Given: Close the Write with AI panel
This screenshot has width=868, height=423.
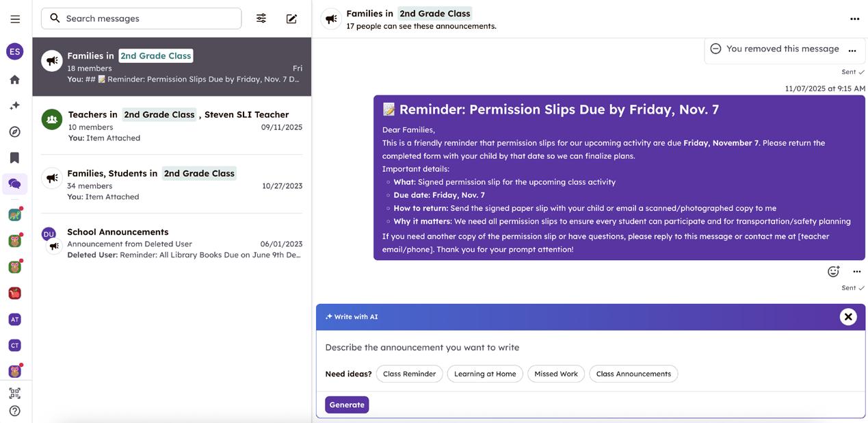Looking at the screenshot, I should point(848,317).
